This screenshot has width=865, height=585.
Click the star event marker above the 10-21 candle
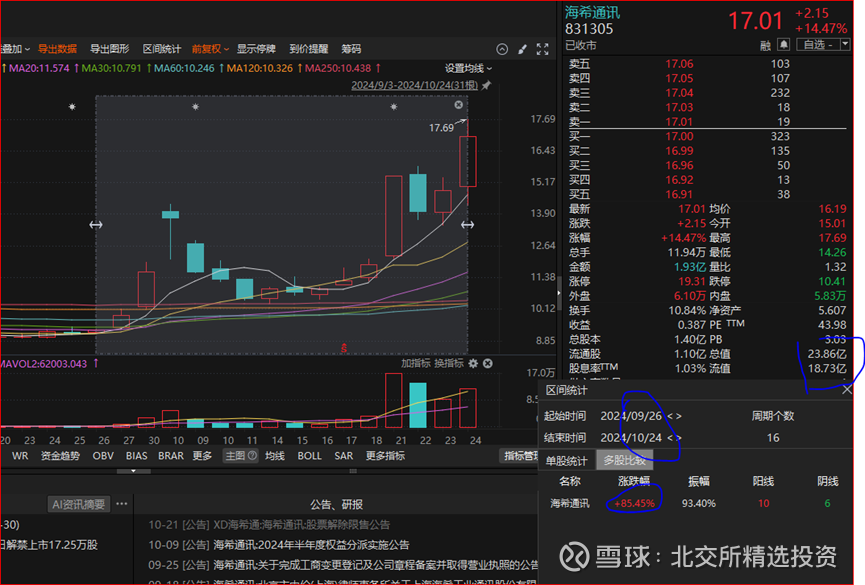393,107
